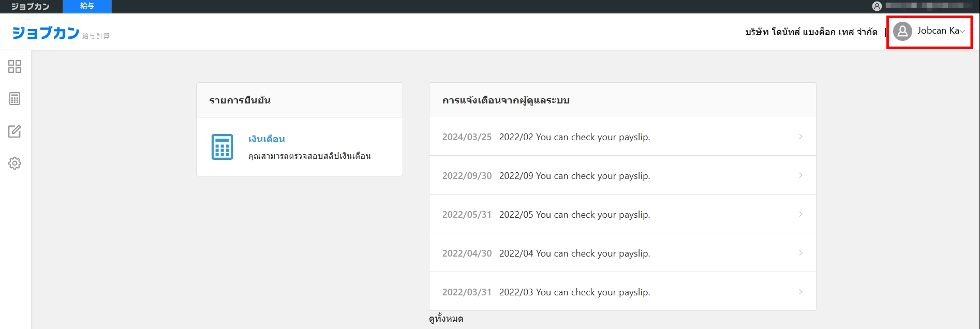Image resolution: width=980 pixels, height=329 pixels.
Task: Open the เงินเดือน payslip link
Action: tap(266, 139)
